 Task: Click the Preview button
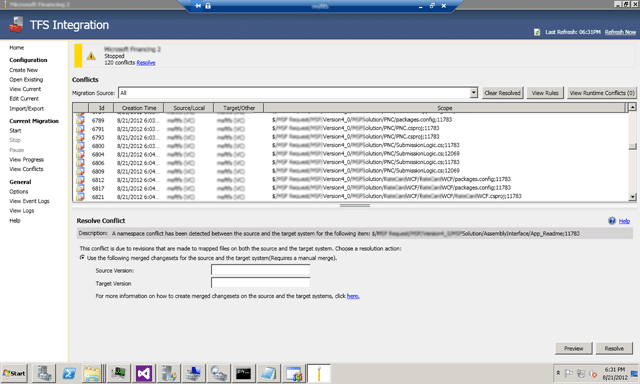573,348
